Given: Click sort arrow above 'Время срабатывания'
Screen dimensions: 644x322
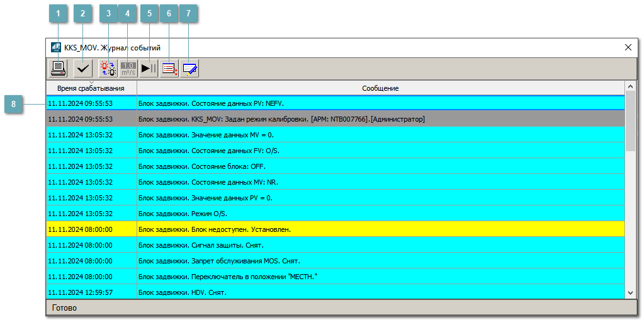Looking at the screenshot, I should pos(91,83).
